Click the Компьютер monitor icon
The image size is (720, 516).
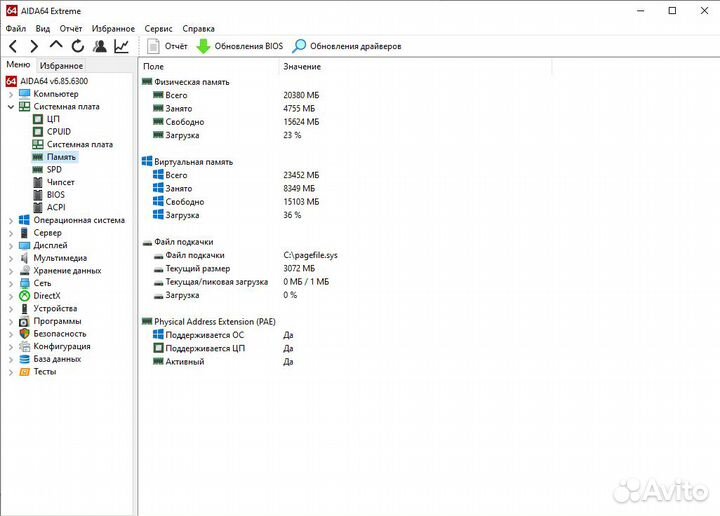click(24, 94)
